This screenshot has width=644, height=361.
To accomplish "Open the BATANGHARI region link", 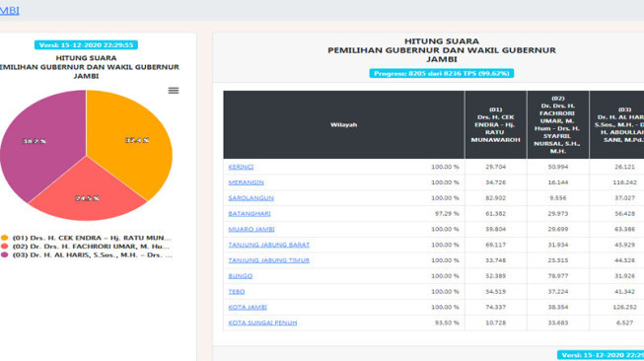I will 250,214.
